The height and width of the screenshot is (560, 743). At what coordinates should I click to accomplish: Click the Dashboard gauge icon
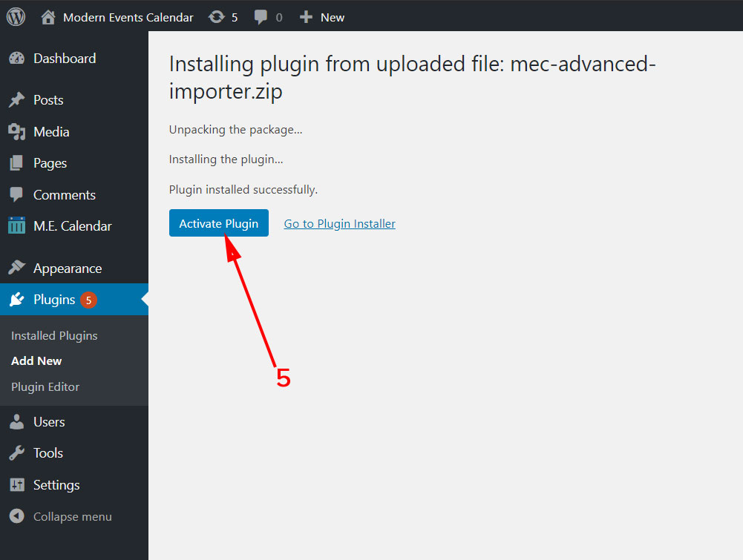point(16,58)
